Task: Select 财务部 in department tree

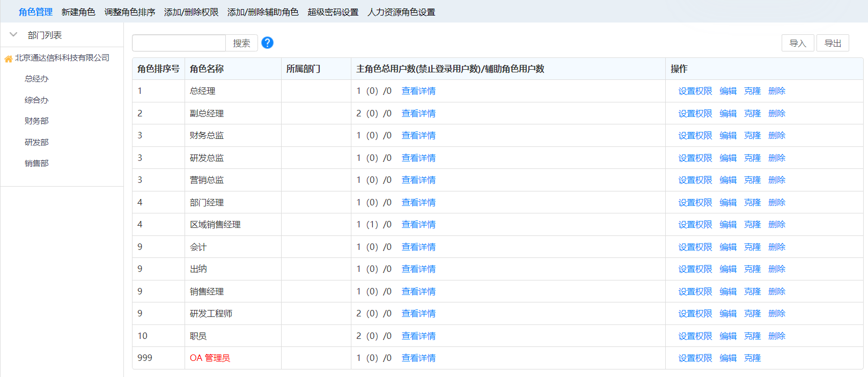Action: [x=36, y=121]
